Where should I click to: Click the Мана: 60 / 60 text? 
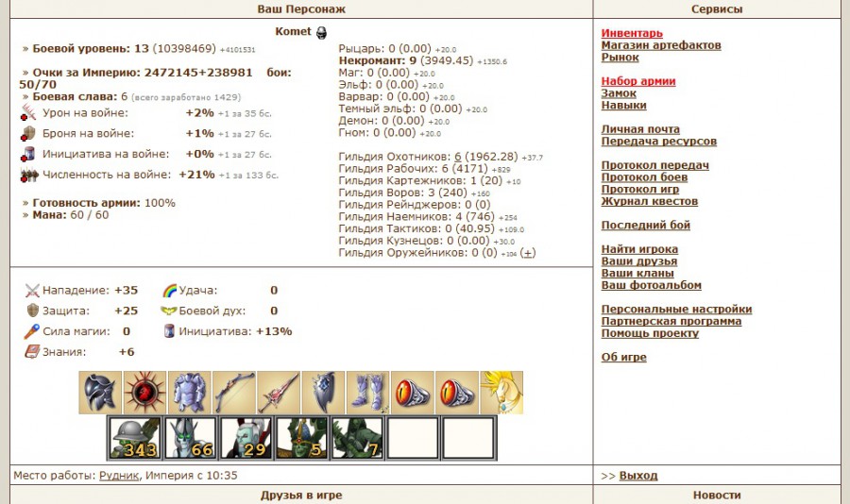[x=71, y=214]
